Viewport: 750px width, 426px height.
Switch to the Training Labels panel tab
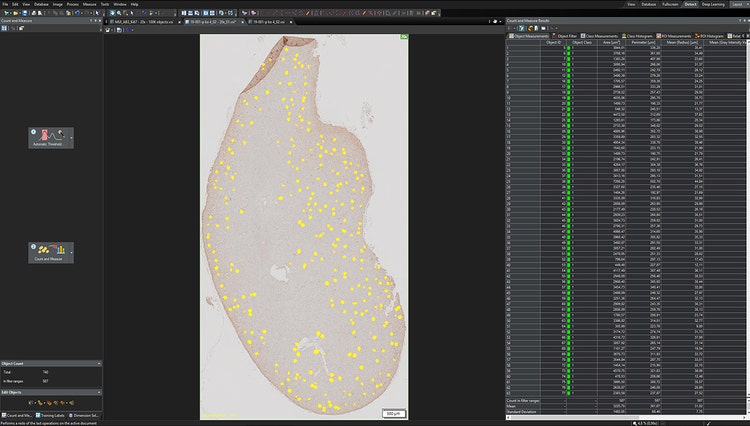[52, 414]
